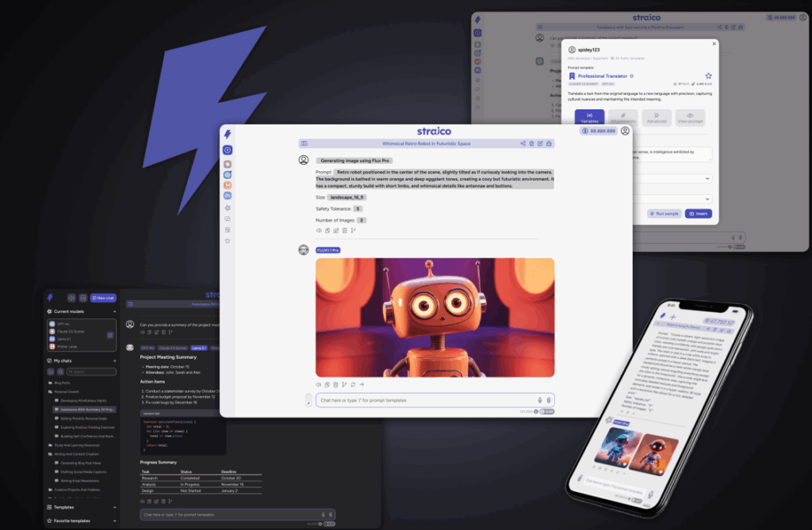Open user profile icon in front chat window
Screen dimensions: 812x530
tap(625, 131)
